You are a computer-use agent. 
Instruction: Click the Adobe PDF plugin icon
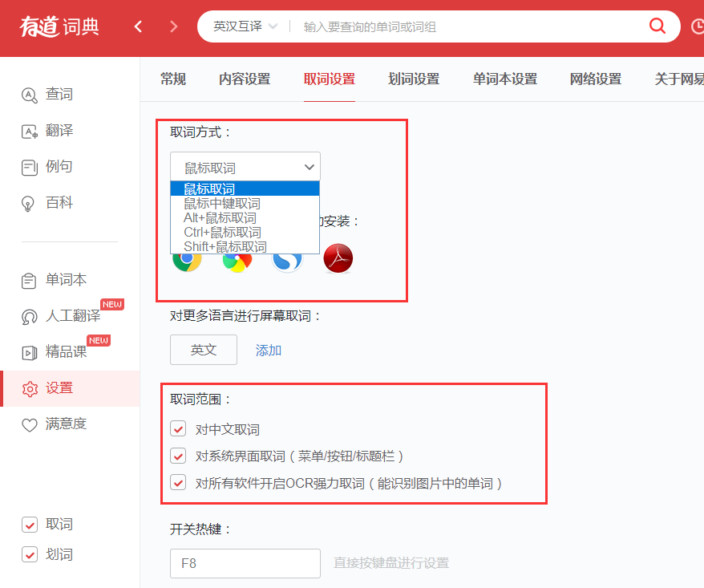coord(338,258)
